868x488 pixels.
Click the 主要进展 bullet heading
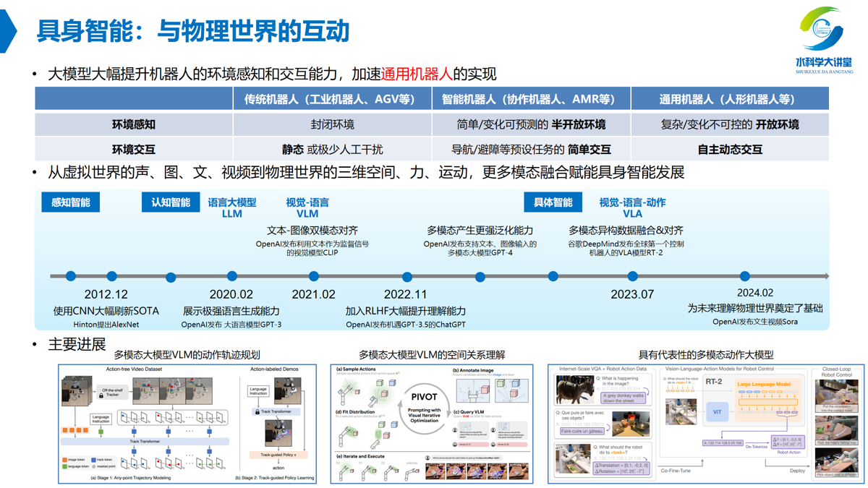tap(77, 345)
